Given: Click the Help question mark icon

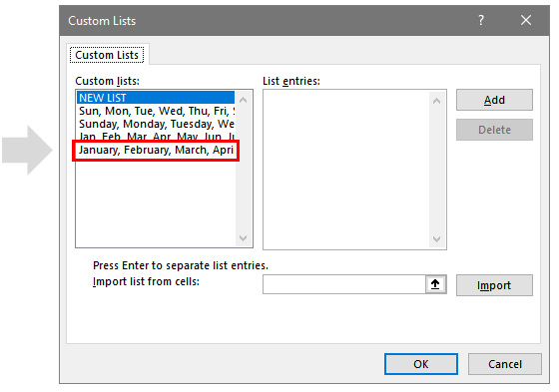Looking at the screenshot, I should click(x=481, y=20).
